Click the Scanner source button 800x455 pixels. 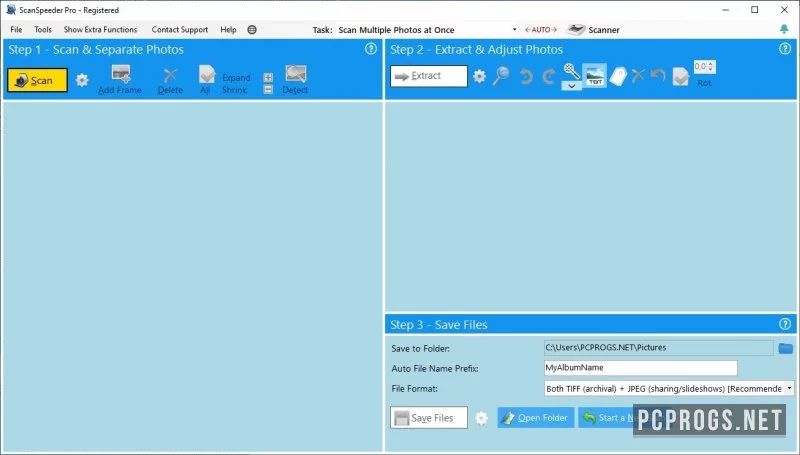pyautogui.click(x=594, y=30)
